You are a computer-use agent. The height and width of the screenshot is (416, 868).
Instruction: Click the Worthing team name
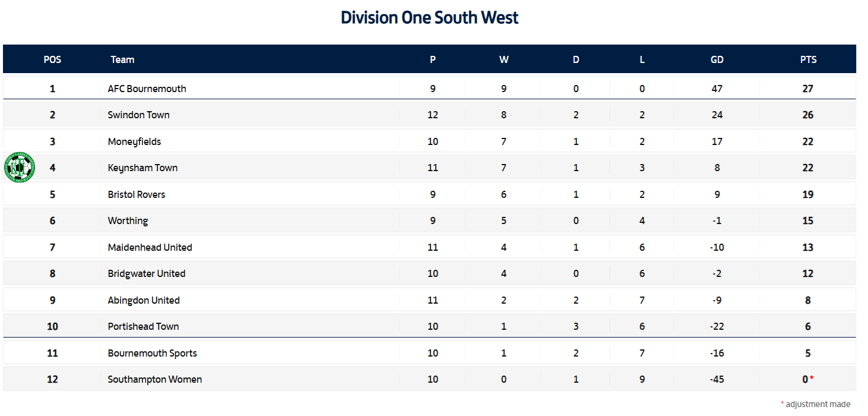pos(128,220)
